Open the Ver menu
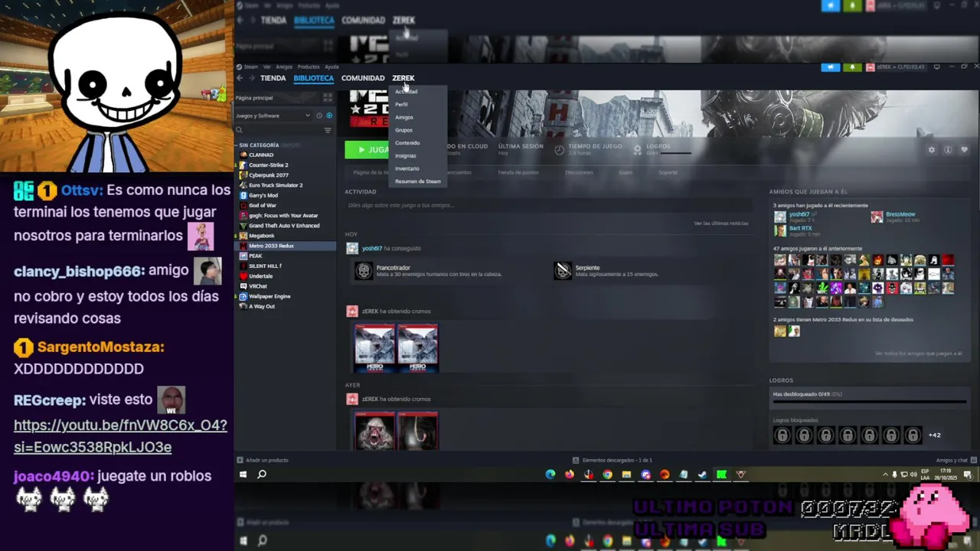 tap(267, 67)
